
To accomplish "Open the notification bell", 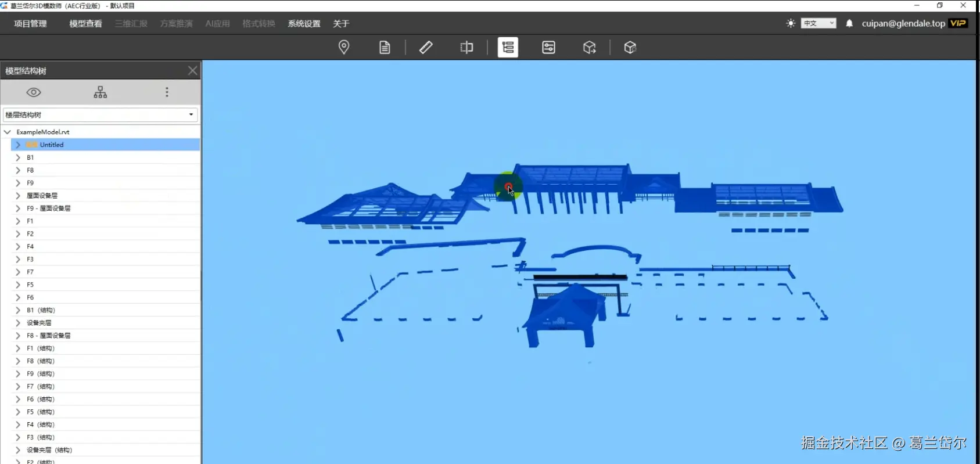I will (x=849, y=23).
